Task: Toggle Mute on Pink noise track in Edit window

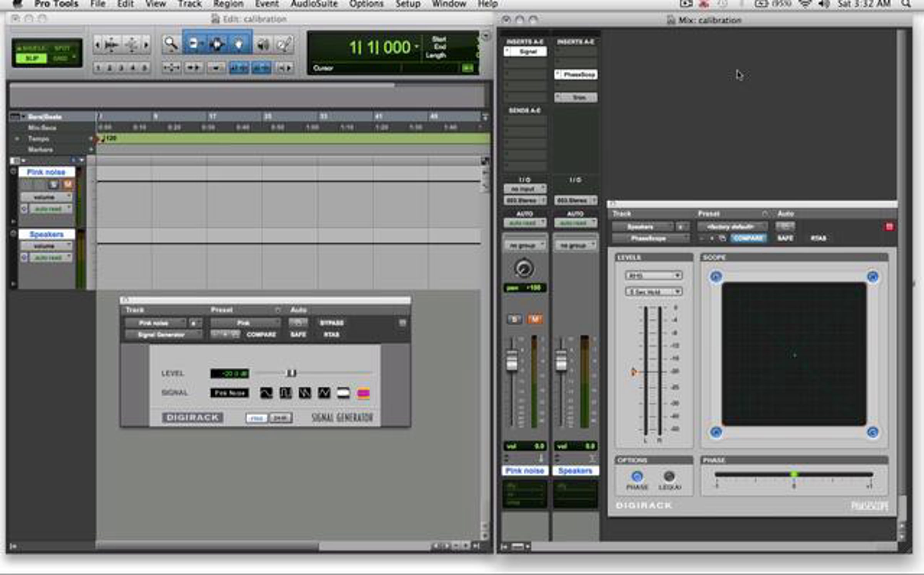Action: click(67, 184)
